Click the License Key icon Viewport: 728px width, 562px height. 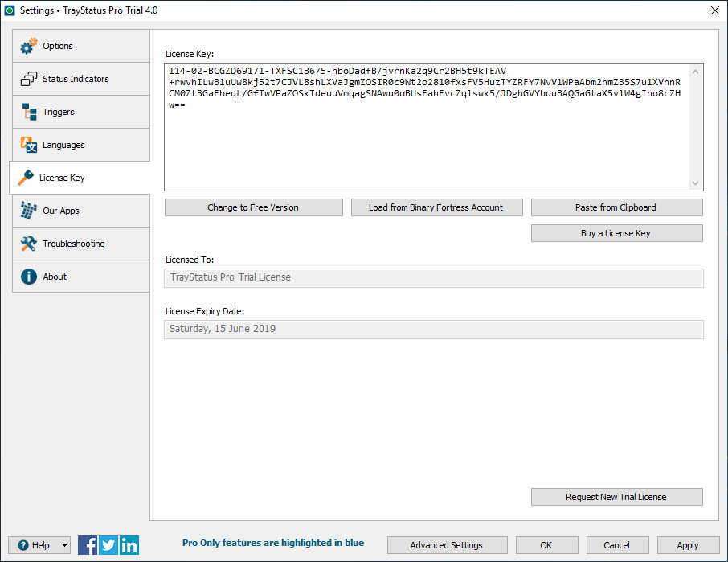pyautogui.click(x=27, y=178)
